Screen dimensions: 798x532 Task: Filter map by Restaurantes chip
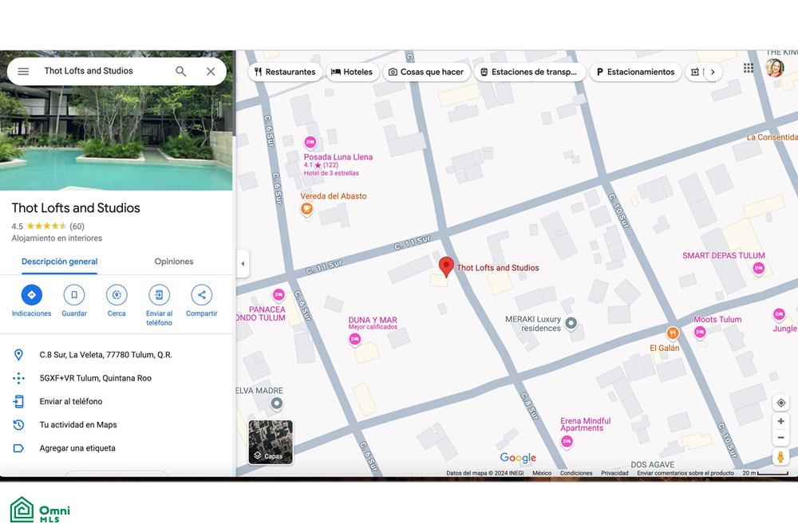pyautogui.click(x=285, y=72)
